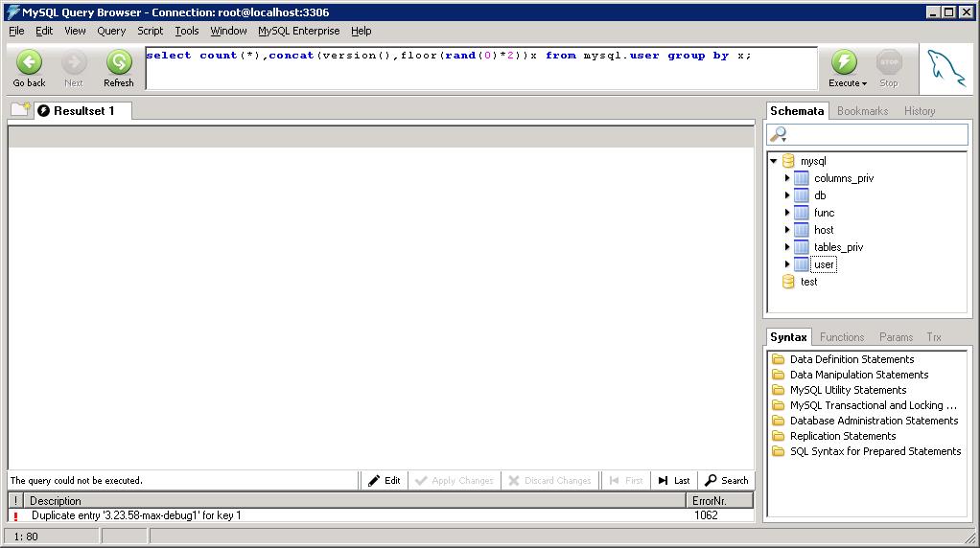Click the db table icon
Viewport: 980px width, 548px height.
click(802, 195)
